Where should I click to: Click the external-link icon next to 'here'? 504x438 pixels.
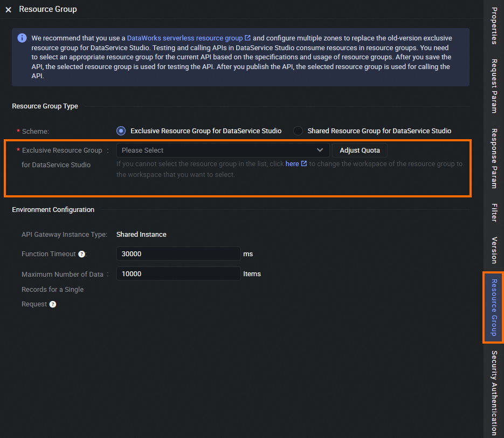click(x=304, y=163)
